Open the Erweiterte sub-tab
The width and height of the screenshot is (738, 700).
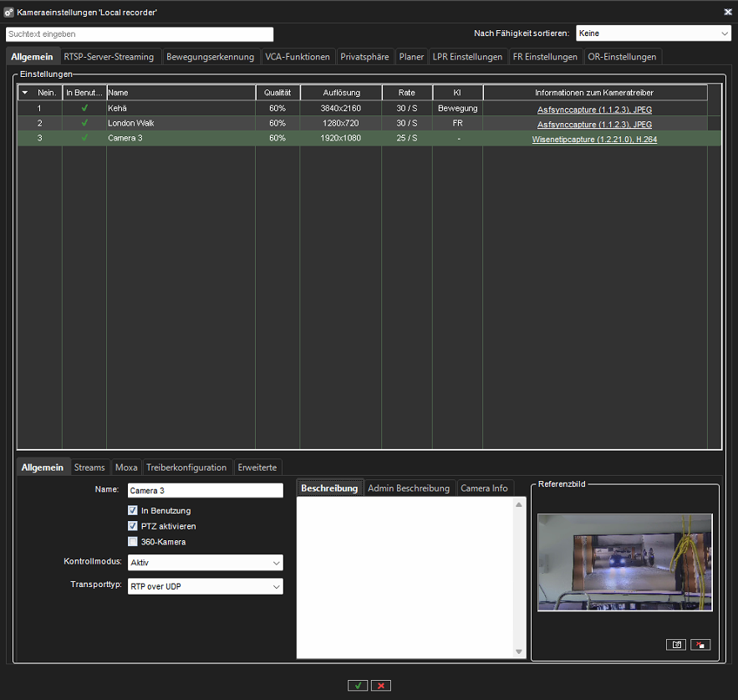pos(257,468)
